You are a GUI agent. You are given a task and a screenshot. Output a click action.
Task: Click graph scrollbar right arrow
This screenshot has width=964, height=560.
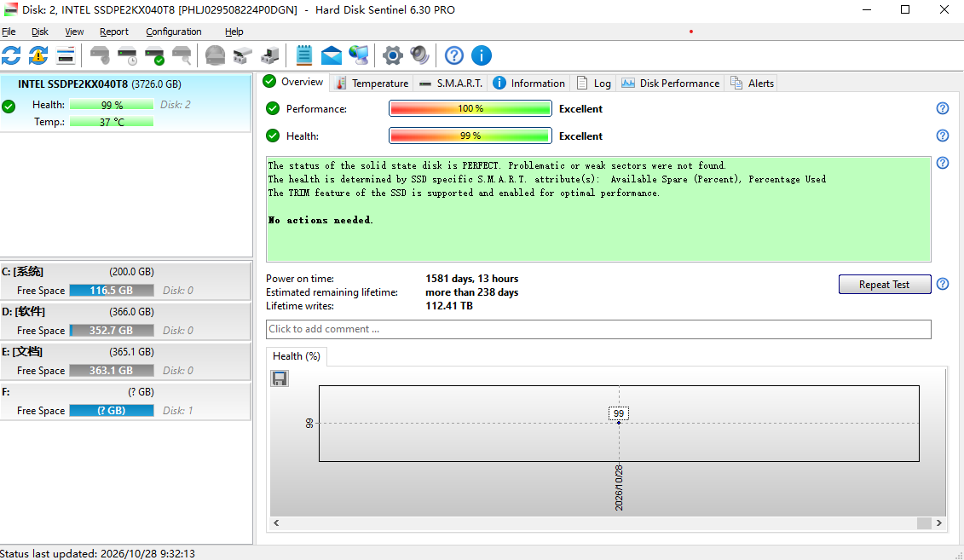(938, 522)
